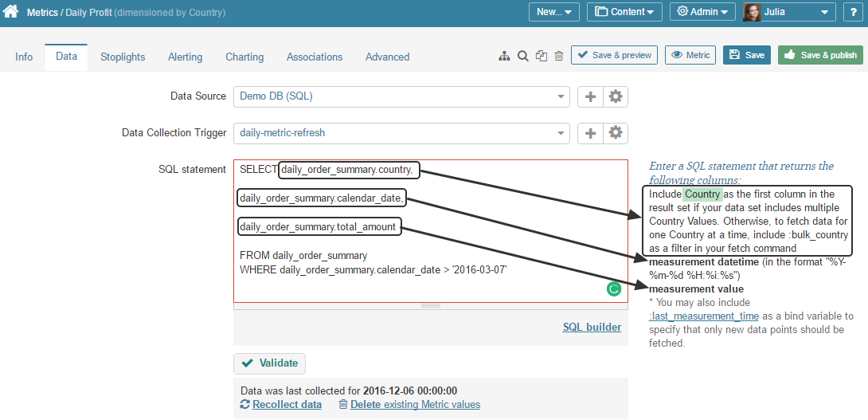This screenshot has width=868, height=420.
Task: Click the magnifier search icon
Action: point(522,56)
